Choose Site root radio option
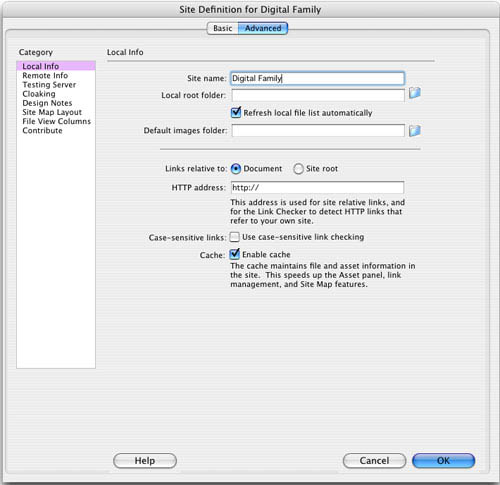500x485 pixels. point(298,169)
